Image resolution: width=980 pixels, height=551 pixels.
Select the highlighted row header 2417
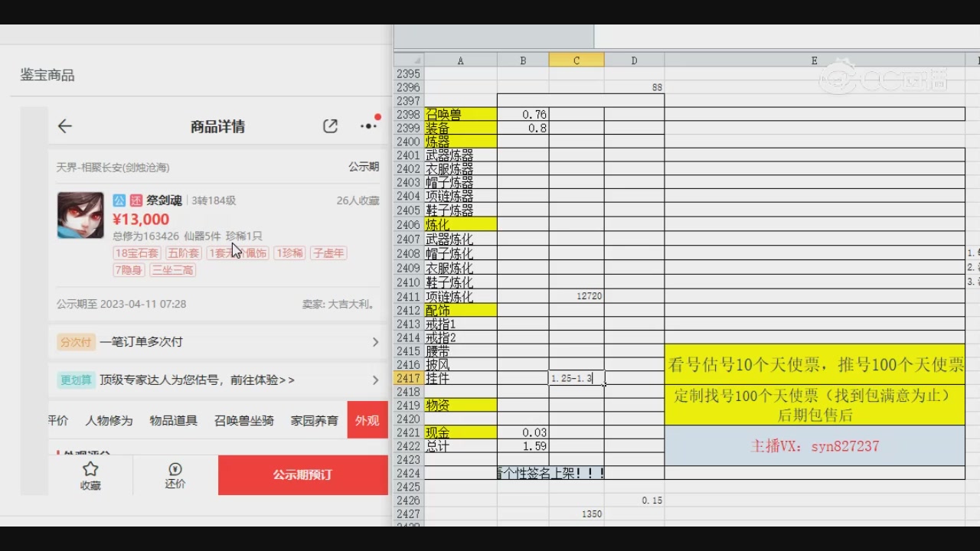click(x=409, y=378)
